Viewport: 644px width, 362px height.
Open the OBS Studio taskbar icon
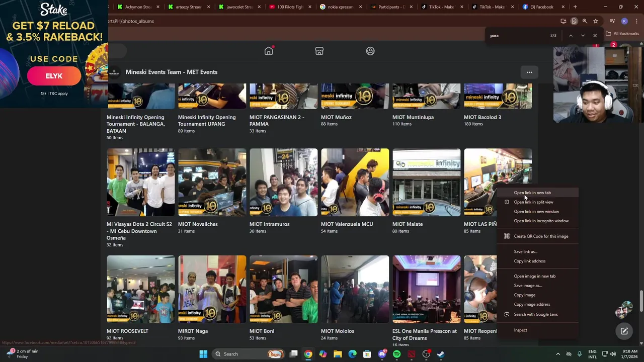(x=426, y=354)
